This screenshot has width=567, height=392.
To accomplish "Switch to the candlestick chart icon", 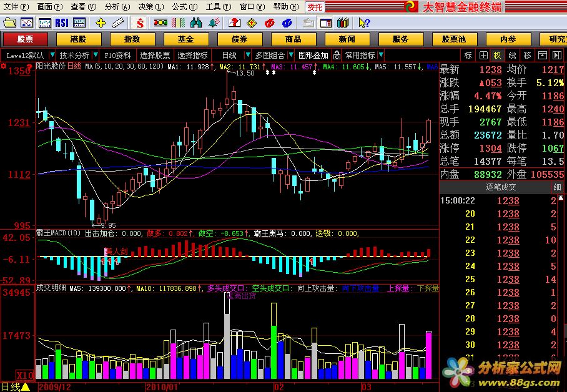I will click(45, 23).
